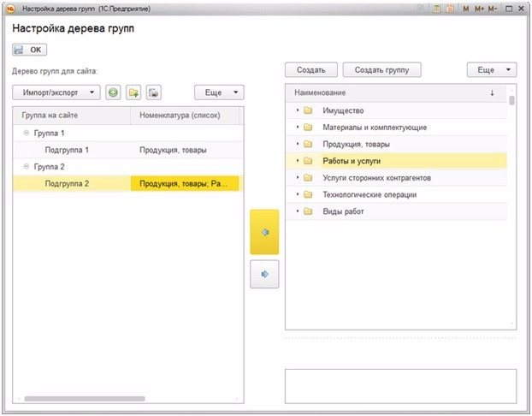Collapse the Группа 2 tree node

[x=27, y=167]
